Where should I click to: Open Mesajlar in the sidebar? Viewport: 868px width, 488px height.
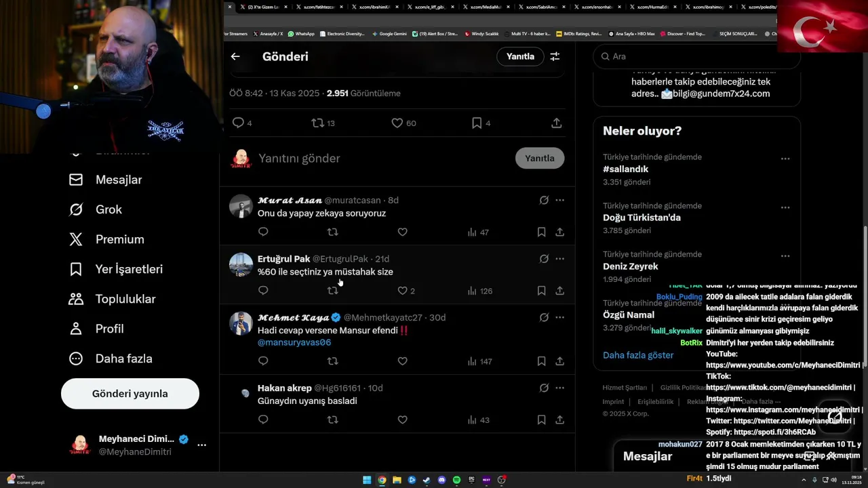pyautogui.click(x=105, y=180)
